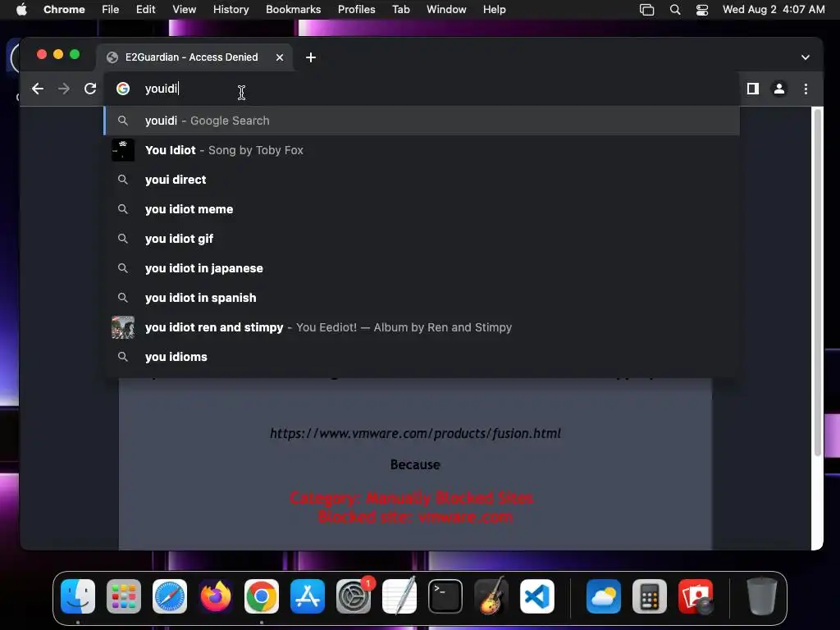Select 'youidi - Google Search' suggestion
The height and width of the screenshot is (630, 840).
click(422, 121)
